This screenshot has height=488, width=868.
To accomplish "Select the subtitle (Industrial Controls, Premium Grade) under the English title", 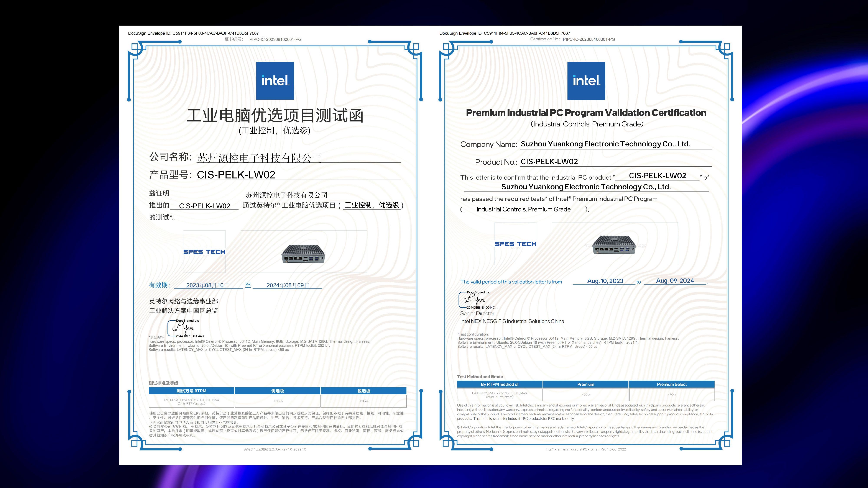I will pos(587,124).
